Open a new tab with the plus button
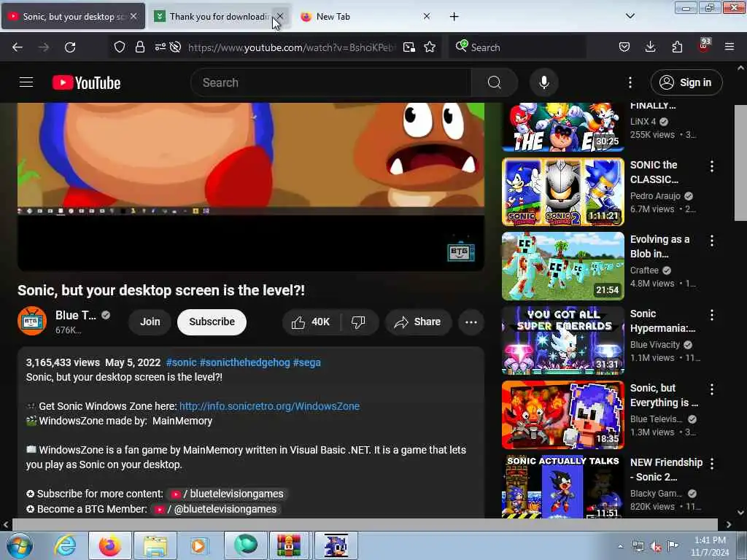Screen dimensions: 747x560 tap(454, 17)
